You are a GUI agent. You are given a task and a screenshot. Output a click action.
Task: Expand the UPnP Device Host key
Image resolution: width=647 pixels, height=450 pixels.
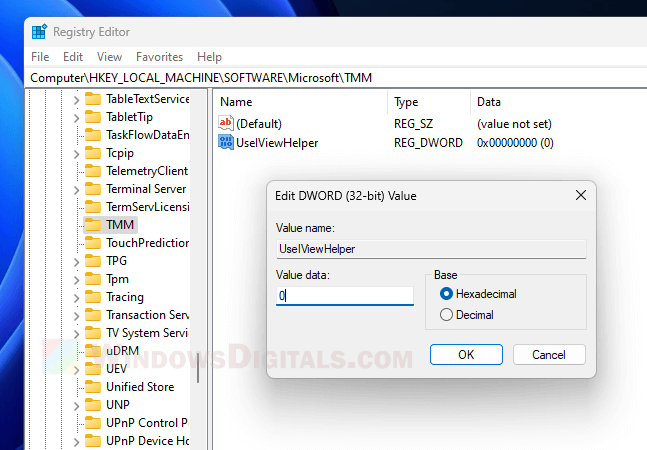tap(76, 441)
